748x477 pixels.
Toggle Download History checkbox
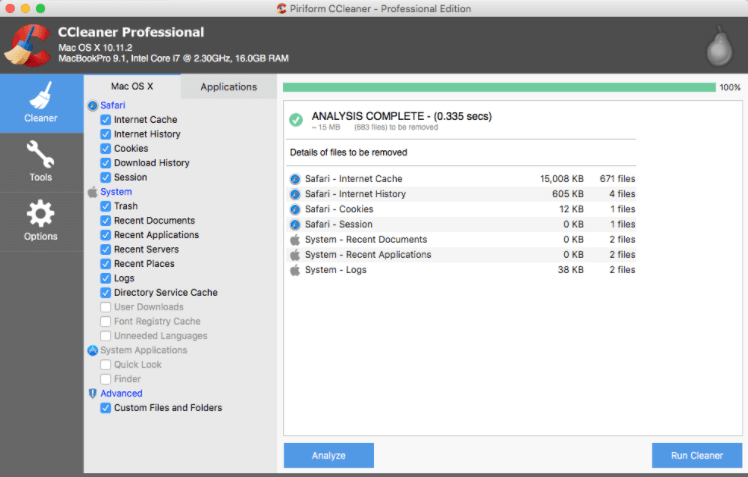(105, 163)
